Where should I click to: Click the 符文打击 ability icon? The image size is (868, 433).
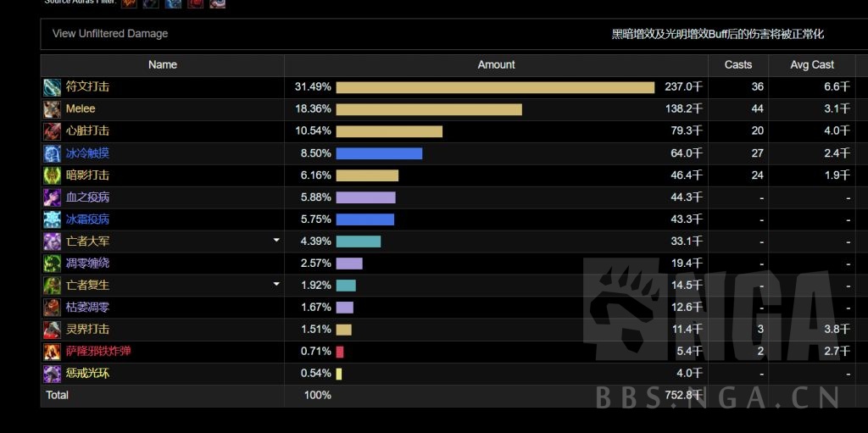(x=53, y=86)
